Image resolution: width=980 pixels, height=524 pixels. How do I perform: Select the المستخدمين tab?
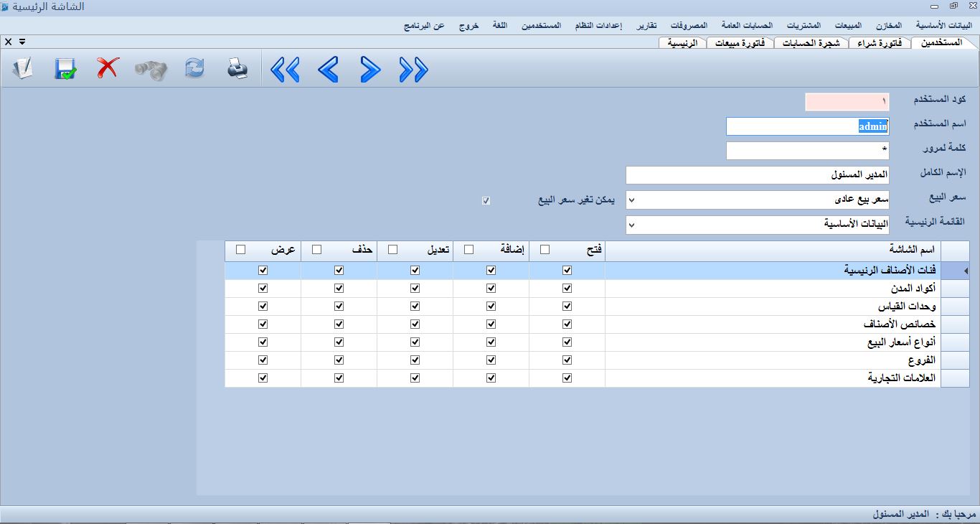pos(941,42)
